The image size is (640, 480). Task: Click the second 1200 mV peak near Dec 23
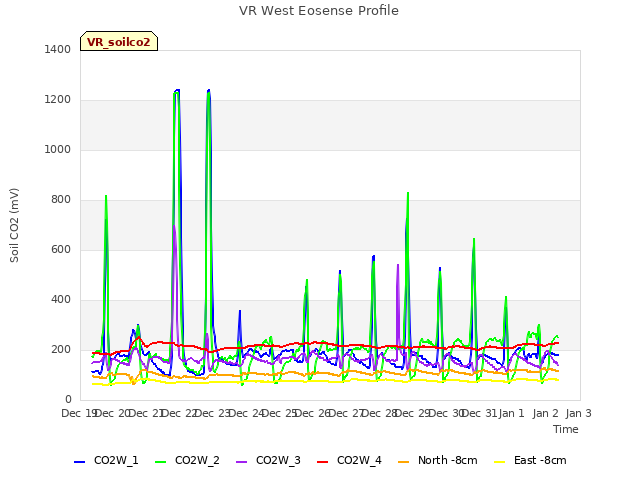click(209, 91)
